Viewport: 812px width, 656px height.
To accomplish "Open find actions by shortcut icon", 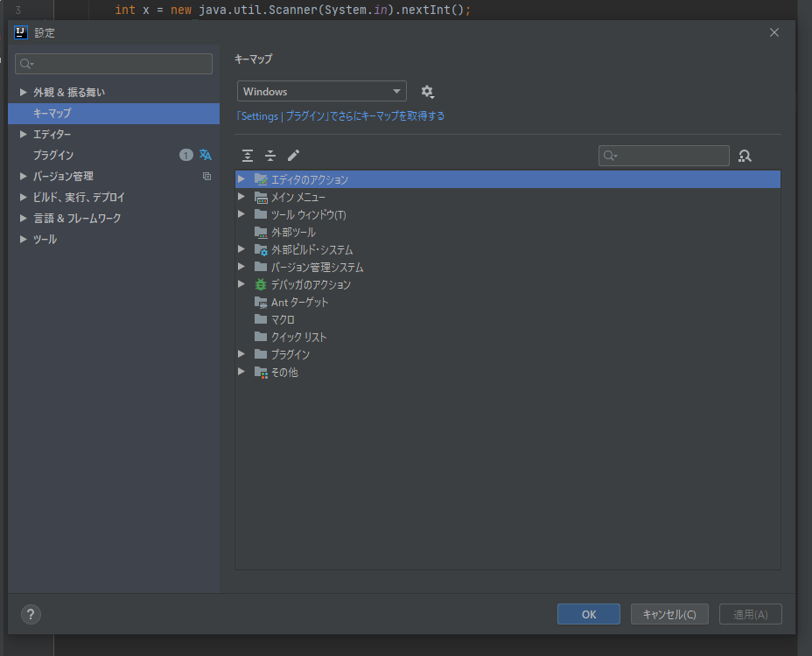I will [x=745, y=156].
